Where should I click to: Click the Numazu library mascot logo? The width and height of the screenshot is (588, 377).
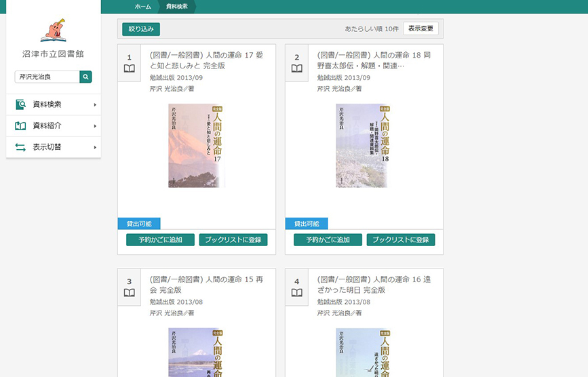coord(54,30)
